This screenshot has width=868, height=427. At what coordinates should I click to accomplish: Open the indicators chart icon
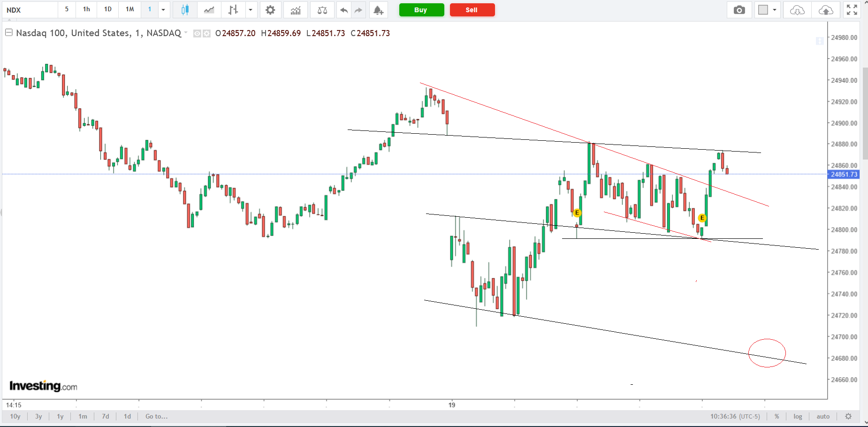(x=296, y=10)
